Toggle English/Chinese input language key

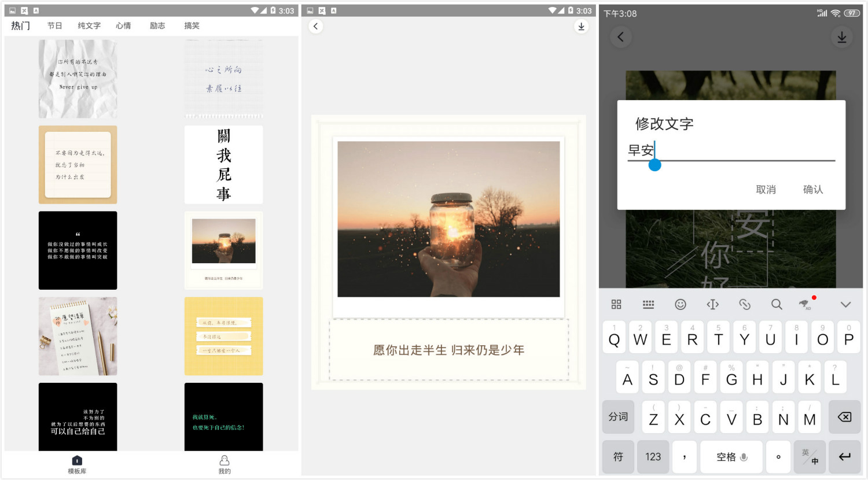pos(810,457)
